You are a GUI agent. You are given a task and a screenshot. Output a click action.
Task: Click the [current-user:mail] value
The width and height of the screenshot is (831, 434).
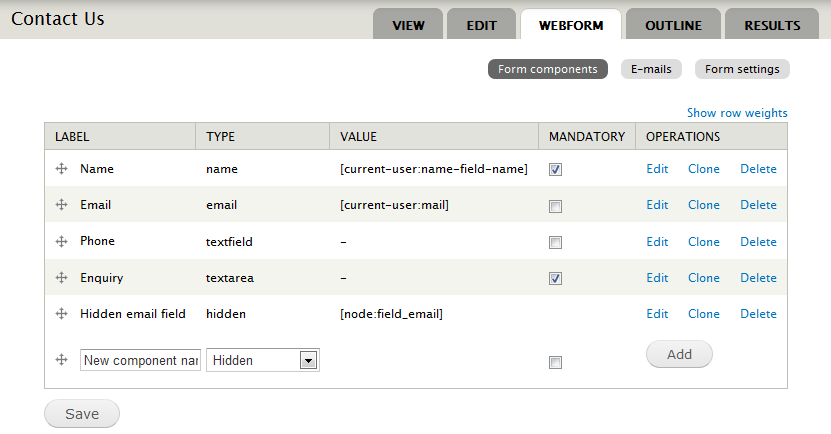coord(394,205)
